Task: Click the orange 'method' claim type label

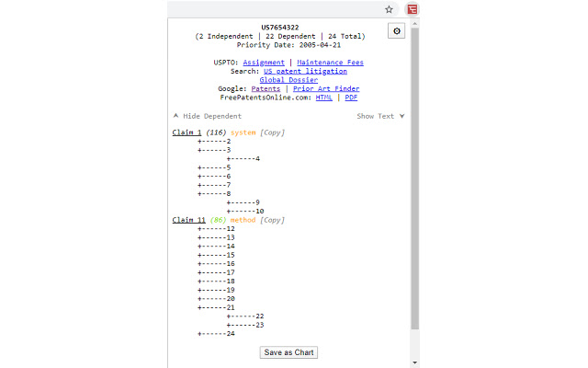Action: click(243, 220)
